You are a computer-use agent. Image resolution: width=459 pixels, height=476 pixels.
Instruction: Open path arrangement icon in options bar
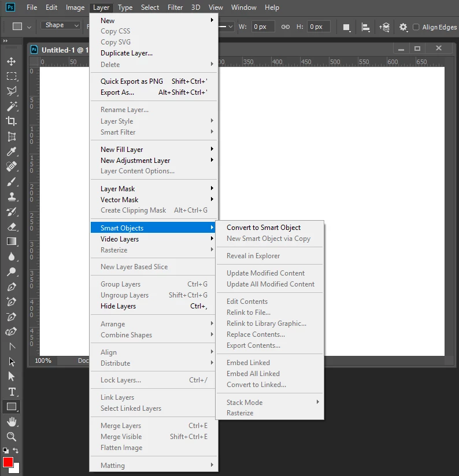click(x=384, y=27)
